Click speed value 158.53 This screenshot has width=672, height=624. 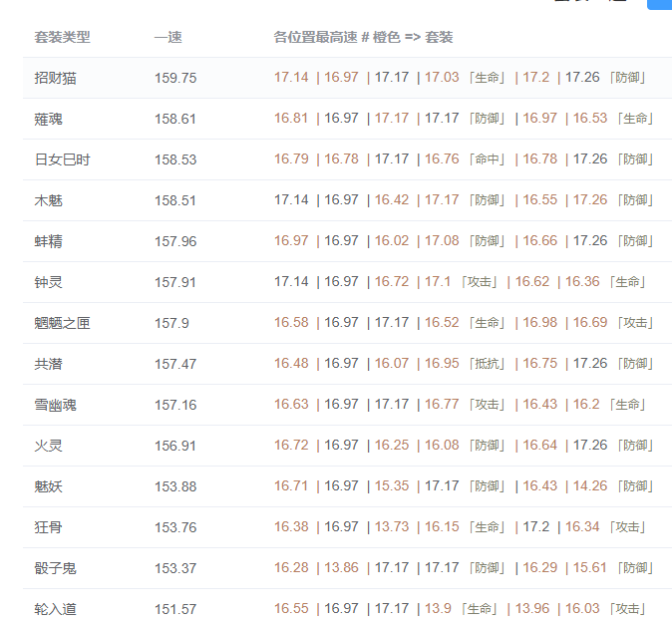click(x=175, y=159)
